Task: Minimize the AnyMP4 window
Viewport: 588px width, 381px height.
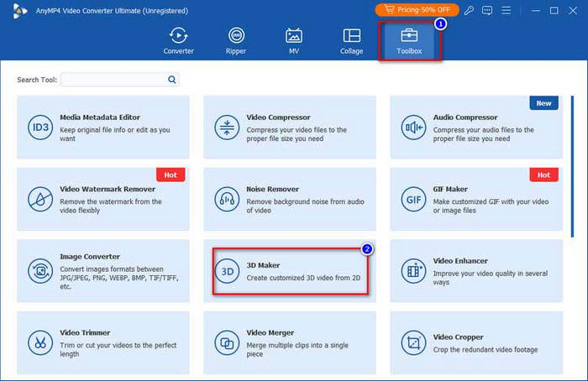Action: click(536, 10)
